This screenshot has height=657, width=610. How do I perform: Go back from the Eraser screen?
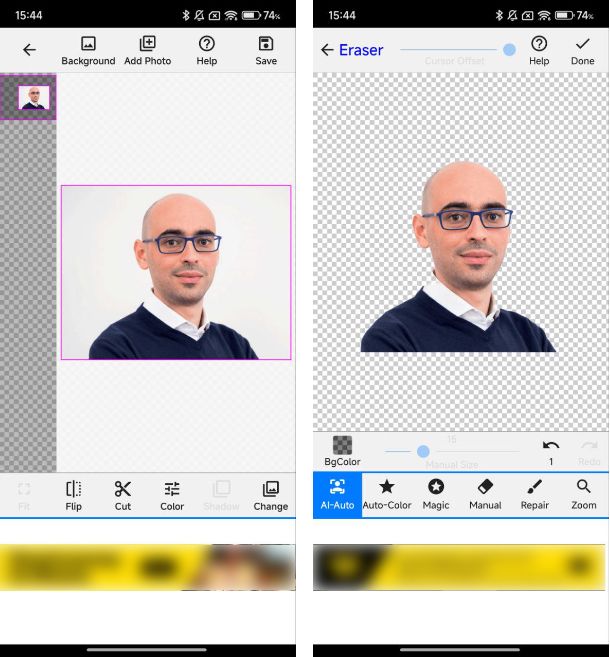(x=327, y=50)
